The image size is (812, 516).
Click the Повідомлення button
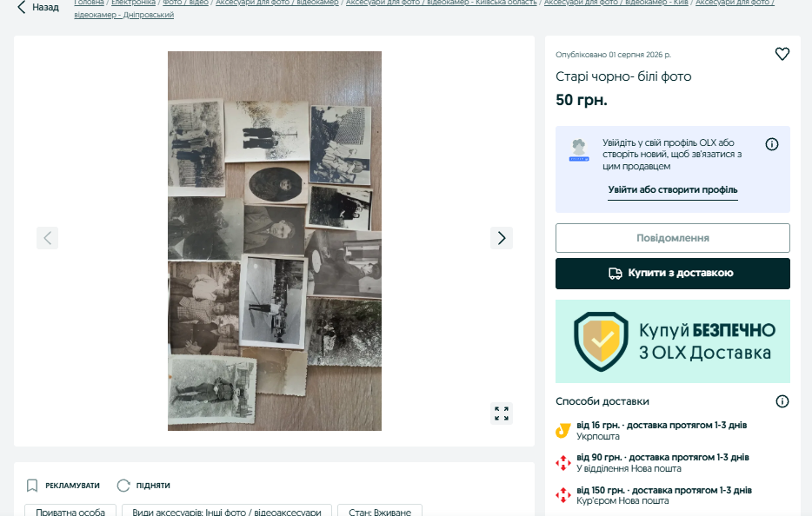pyautogui.click(x=673, y=238)
